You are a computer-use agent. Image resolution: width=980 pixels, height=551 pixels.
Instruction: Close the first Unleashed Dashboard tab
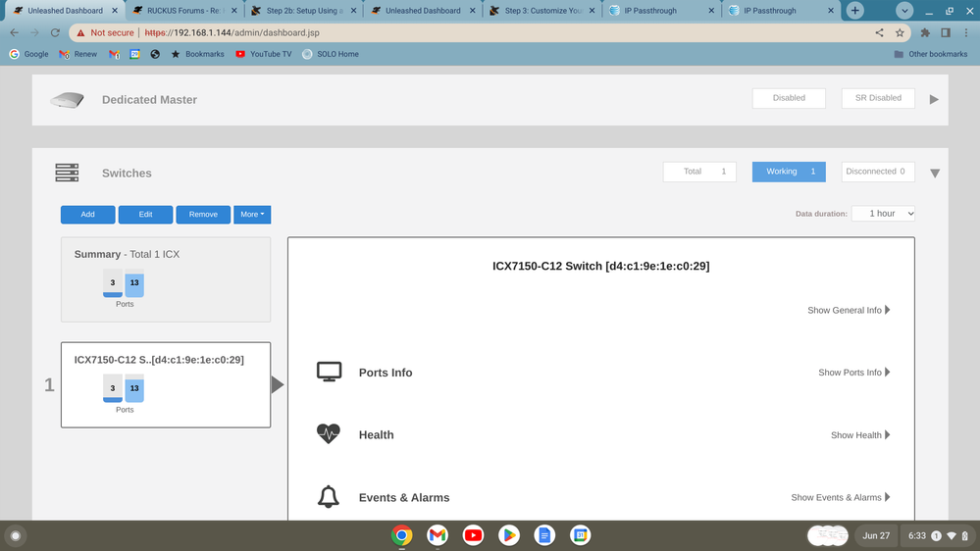tap(115, 11)
